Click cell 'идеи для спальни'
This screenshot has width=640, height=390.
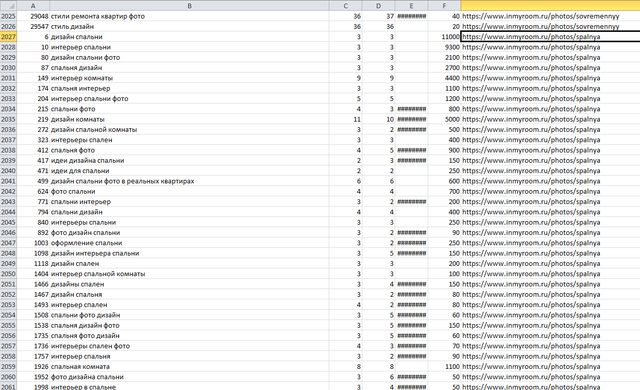point(189,171)
